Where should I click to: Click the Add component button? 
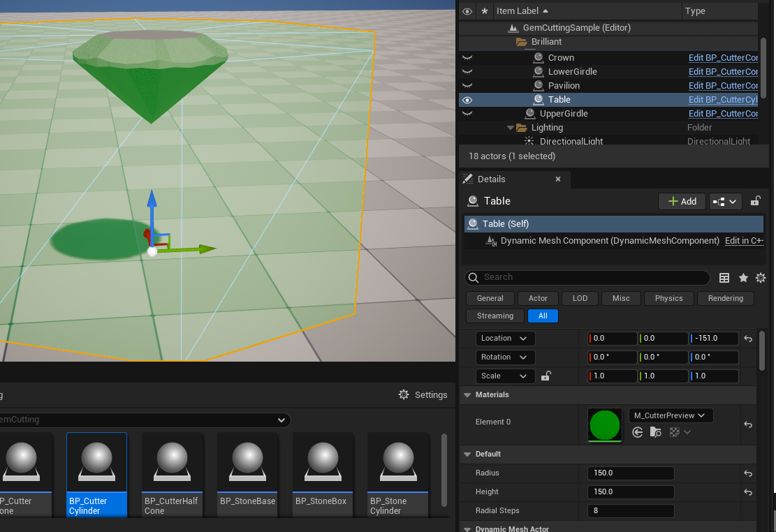682,201
